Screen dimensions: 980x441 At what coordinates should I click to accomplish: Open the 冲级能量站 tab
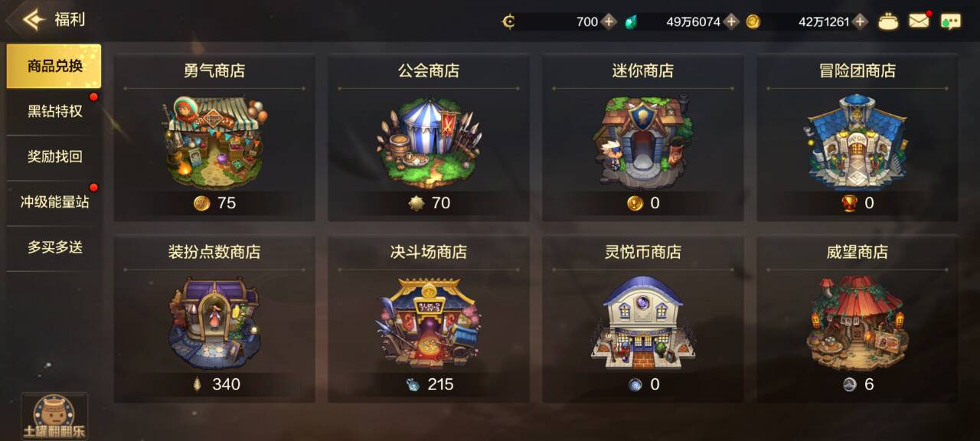[x=54, y=202]
